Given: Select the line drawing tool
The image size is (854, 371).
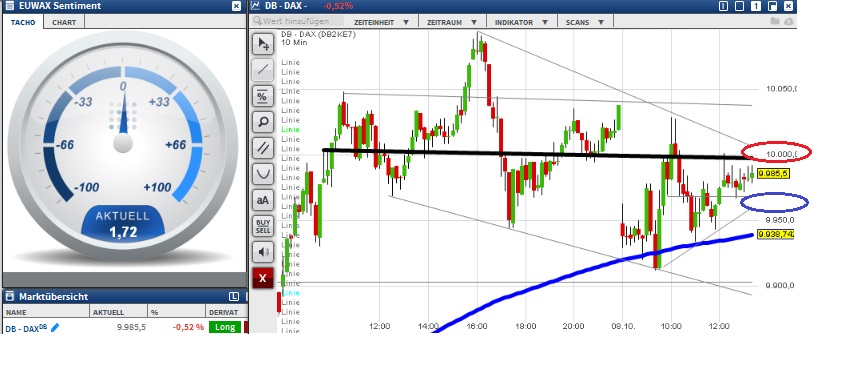Looking at the screenshot, I should pos(263,70).
